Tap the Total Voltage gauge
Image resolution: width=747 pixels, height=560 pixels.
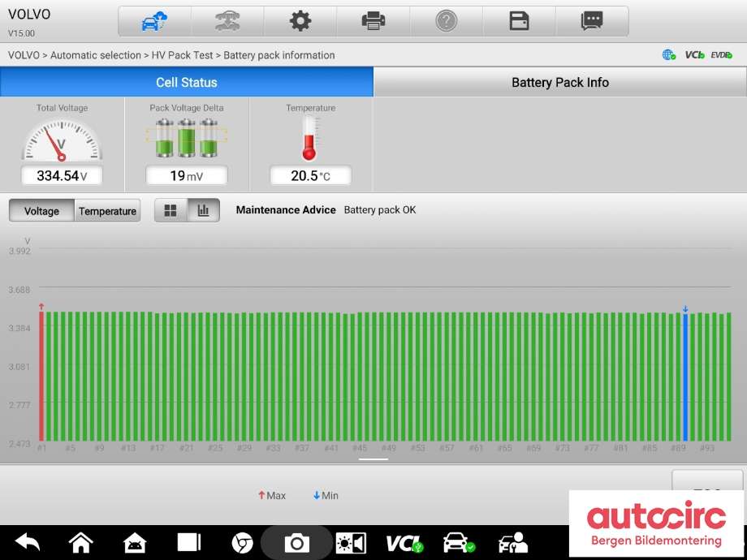62,140
